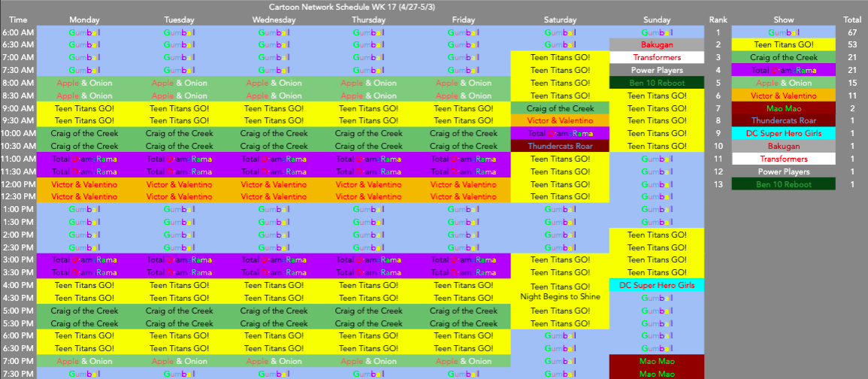The height and width of the screenshot is (379, 868).
Task: Click 'Bakugan' in the ranking list
Action: (783, 146)
